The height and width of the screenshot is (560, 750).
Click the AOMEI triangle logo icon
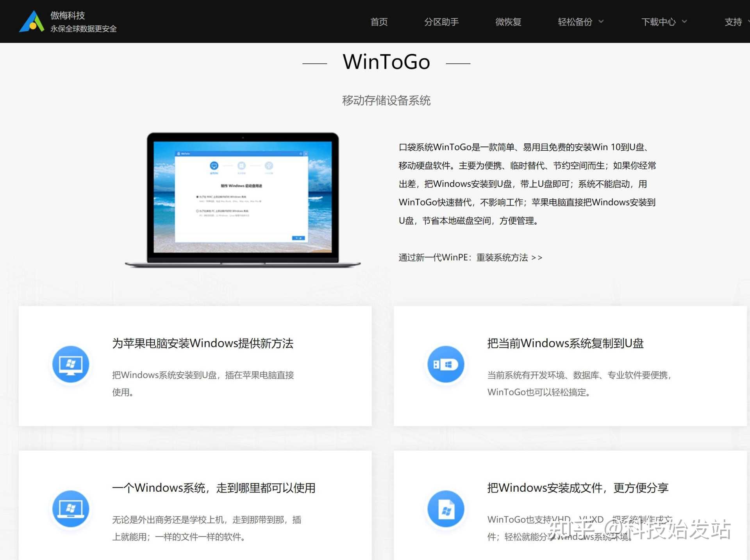coord(31,22)
